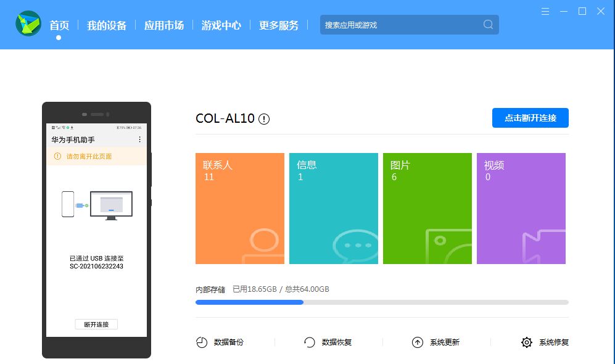The width and height of the screenshot is (615, 364).
Task: Go to 游戏中心 tab
Action: click(221, 25)
